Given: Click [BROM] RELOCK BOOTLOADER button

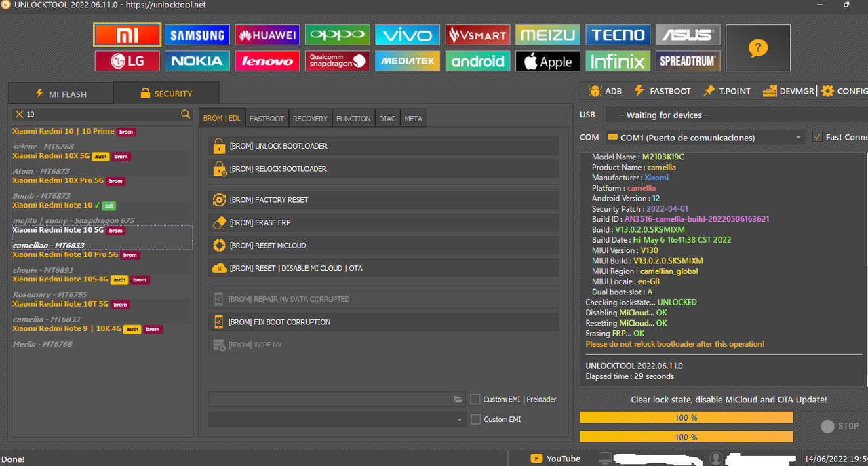Looking at the screenshot, I should point(383,168).
